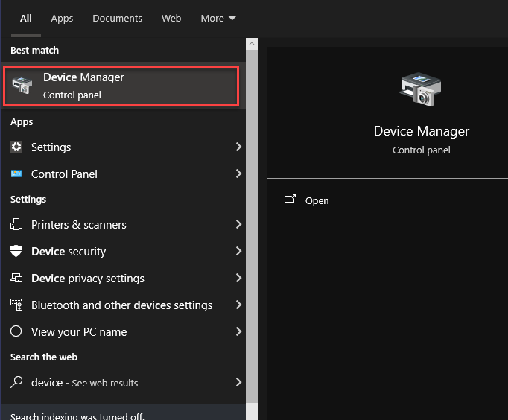Expand the Printers & scanners chevron

click(x=238, y=225)
